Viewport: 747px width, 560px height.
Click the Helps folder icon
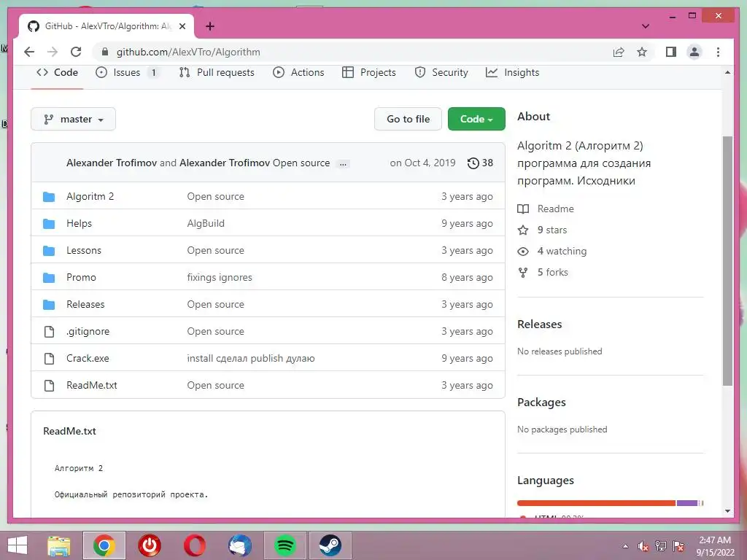[49, 224]
